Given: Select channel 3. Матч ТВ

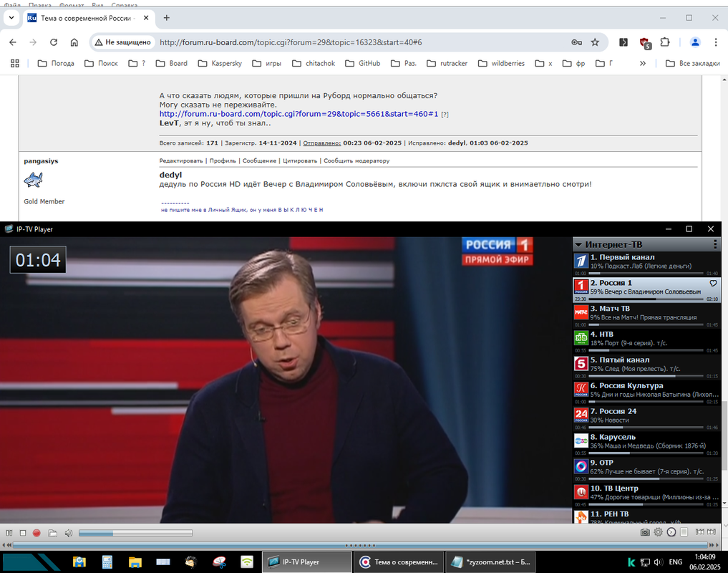Looking at the screenshot, I should point(646,315).
